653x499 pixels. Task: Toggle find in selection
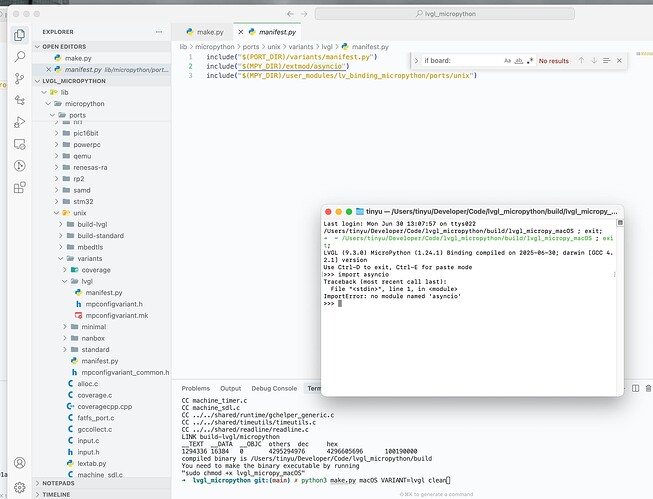tap(607, 60)
